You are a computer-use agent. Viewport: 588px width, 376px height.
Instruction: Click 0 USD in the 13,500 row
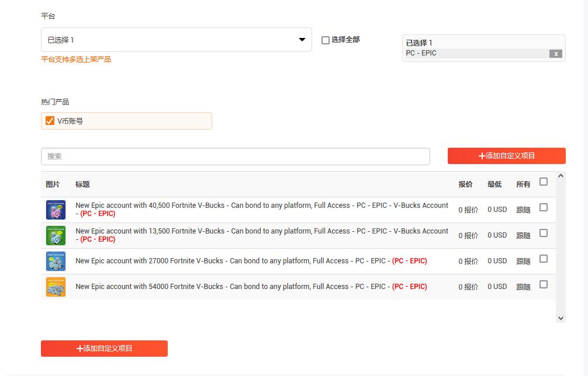[497, 235]
